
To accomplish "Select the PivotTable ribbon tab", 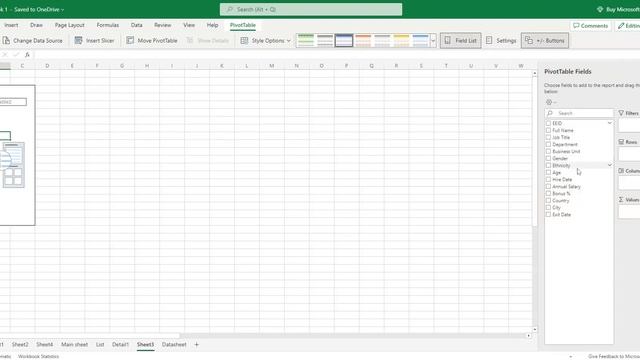I will point(243,25).
